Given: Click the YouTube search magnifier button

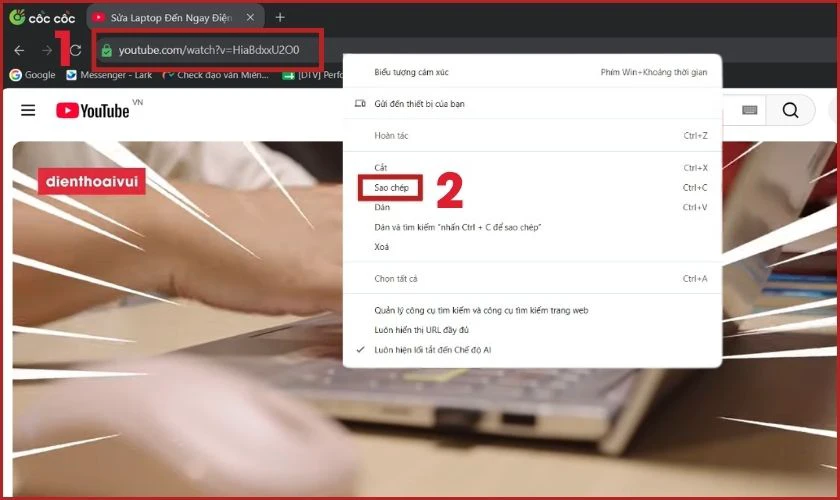Looking at the screenshot, I should (x=790, y=110).
